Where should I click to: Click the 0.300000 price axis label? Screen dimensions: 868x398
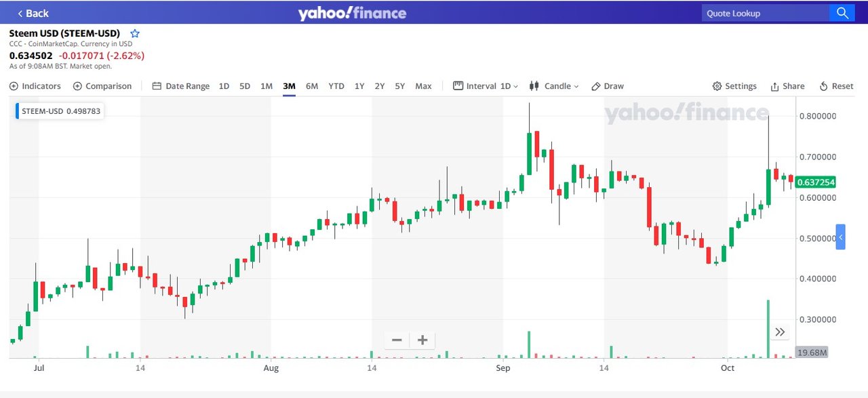(x=817, y=319)
